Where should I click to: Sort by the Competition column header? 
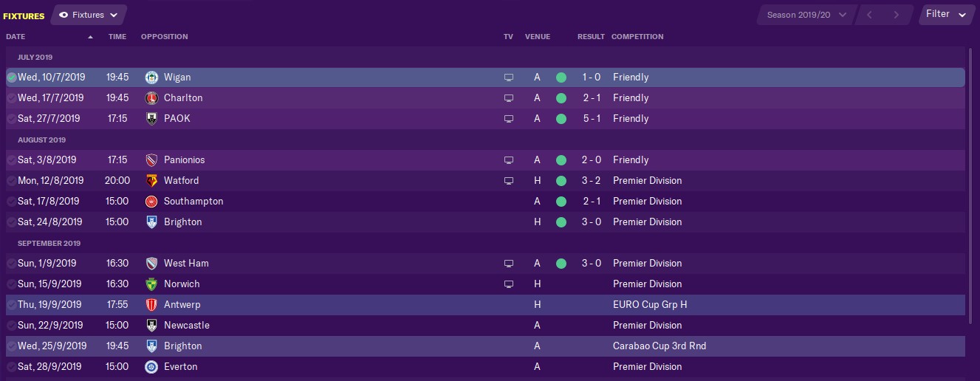tap(637, 37)
